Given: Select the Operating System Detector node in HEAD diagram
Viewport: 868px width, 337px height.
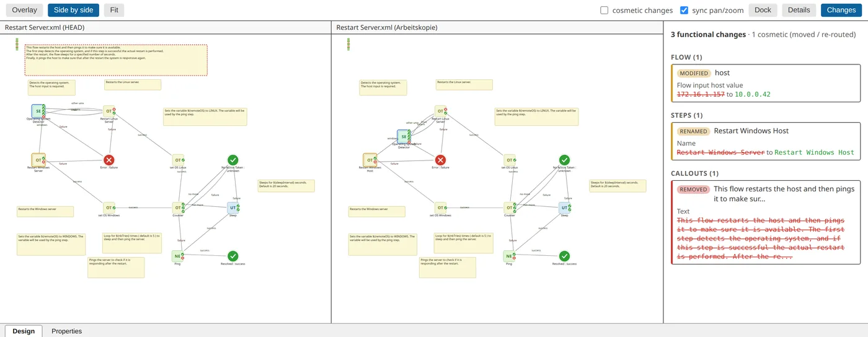Looking at the screenshot, I should click(x=38, y=111).
